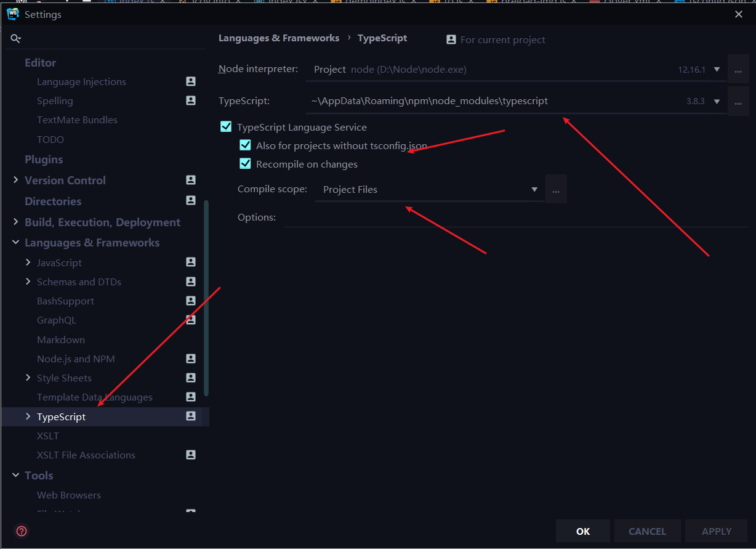
Task: Collapse Languages & Frameworks section
Action: (15, 242)
